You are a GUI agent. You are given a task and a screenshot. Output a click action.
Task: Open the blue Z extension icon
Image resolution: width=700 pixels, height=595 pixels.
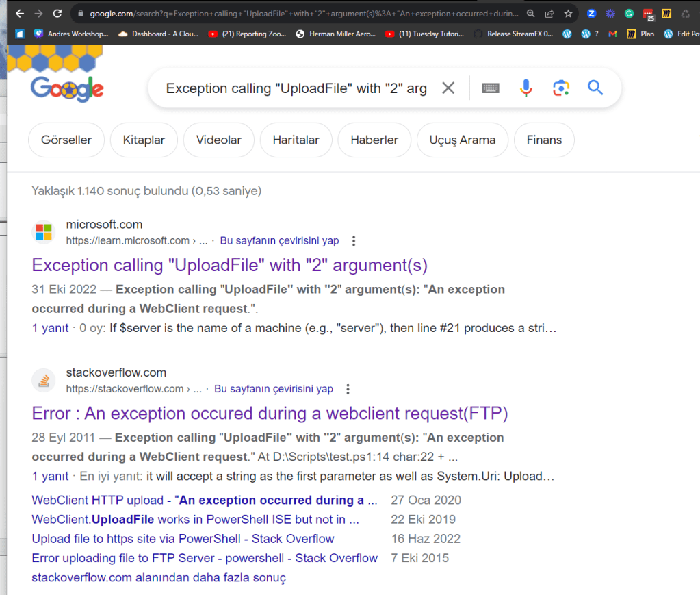pyautogui.click(x=591, y=14)
